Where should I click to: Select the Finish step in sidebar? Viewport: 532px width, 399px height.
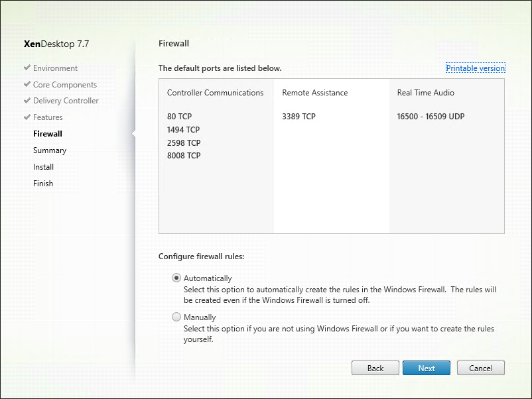tap(43, 184)
